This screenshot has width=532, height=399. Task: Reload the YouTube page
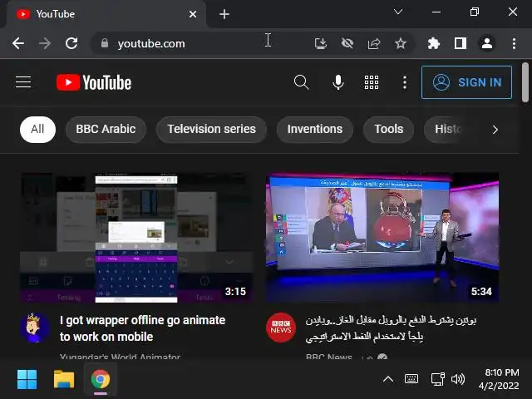[71, 43]
